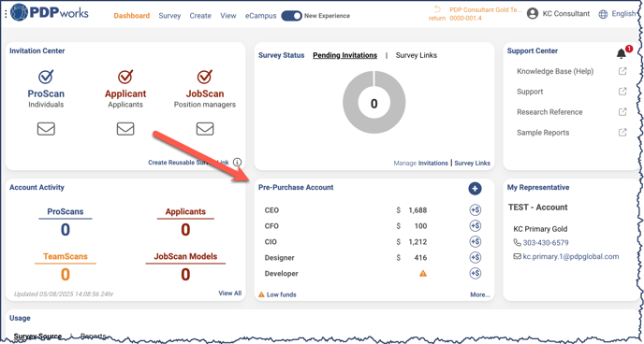Click Create Reusable Survey Link
This screenshot has width=644, height=344.
click(x=188, y=163)
